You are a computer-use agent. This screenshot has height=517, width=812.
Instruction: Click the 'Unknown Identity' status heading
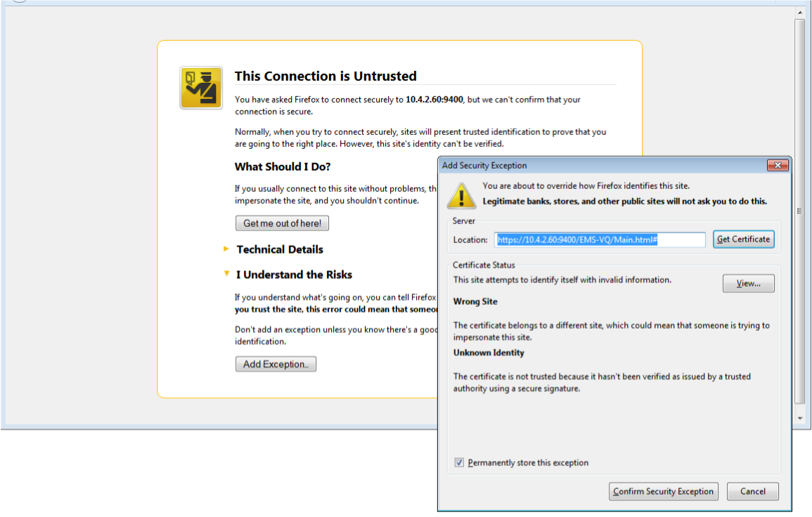coord(489,353)
